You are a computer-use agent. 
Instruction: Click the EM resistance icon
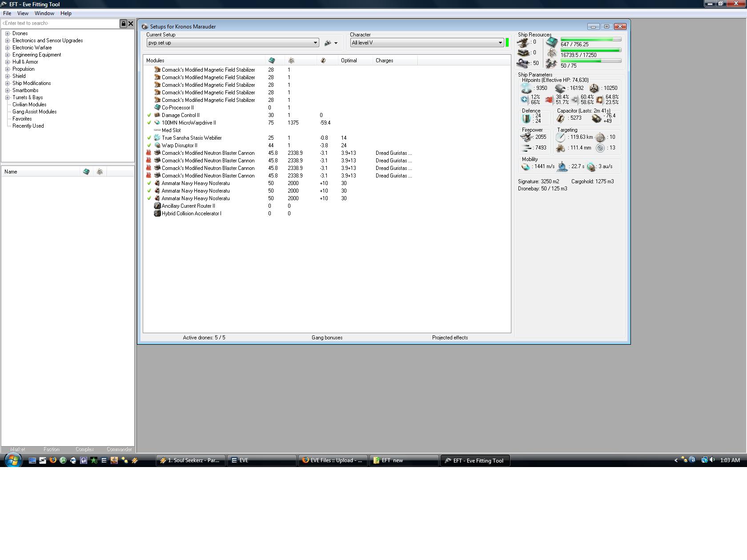click(525, 100)
